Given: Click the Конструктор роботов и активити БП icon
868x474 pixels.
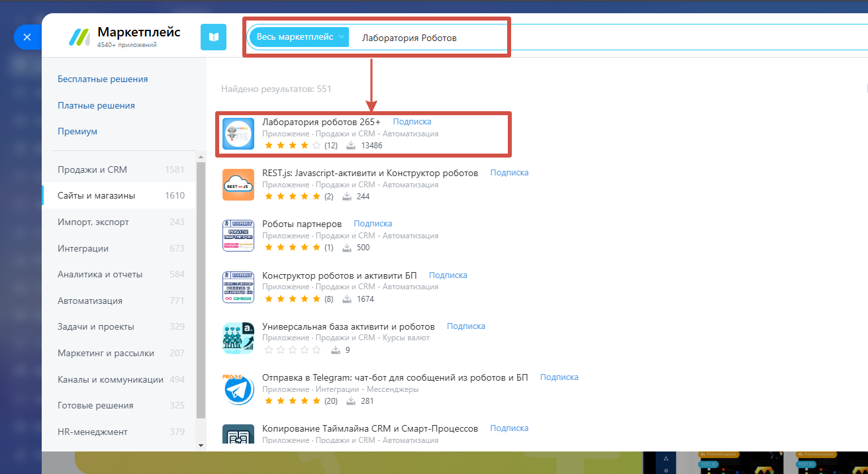Looking at the screenshot, I should pos(238,287).
